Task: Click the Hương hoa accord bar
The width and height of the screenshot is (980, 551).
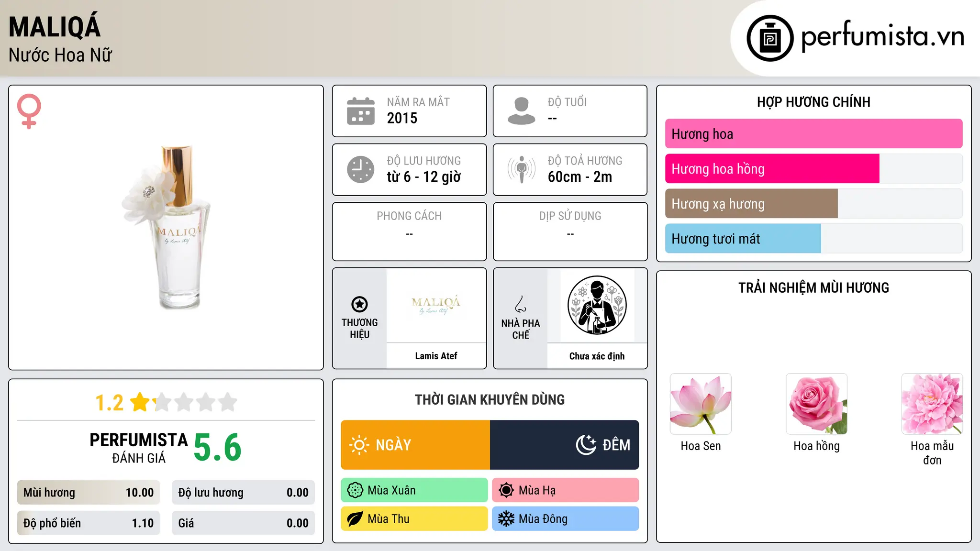Action: (x=813, y=134)
